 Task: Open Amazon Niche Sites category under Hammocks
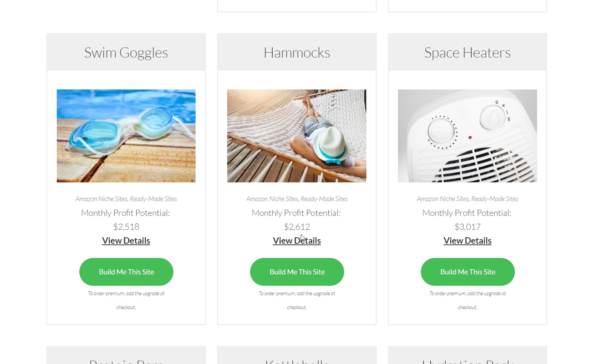(272, 199)
